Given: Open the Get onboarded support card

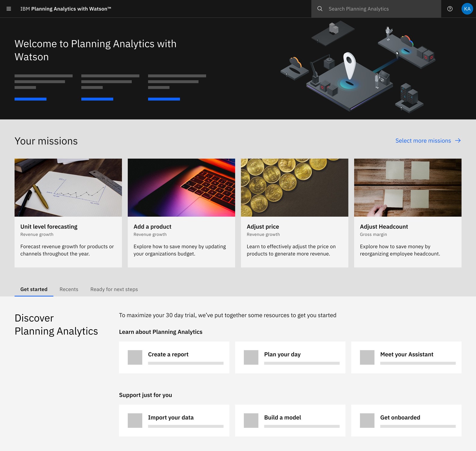Looking at the screenshot, I should pos(406,421).
